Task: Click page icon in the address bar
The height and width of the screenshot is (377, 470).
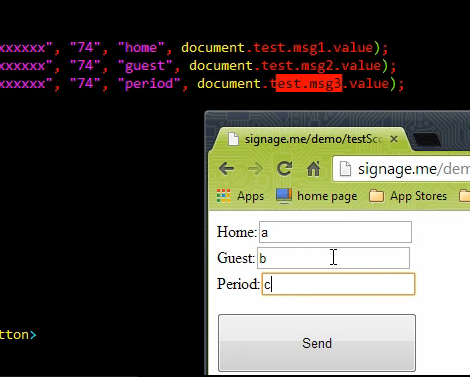Action: point(345,169)
